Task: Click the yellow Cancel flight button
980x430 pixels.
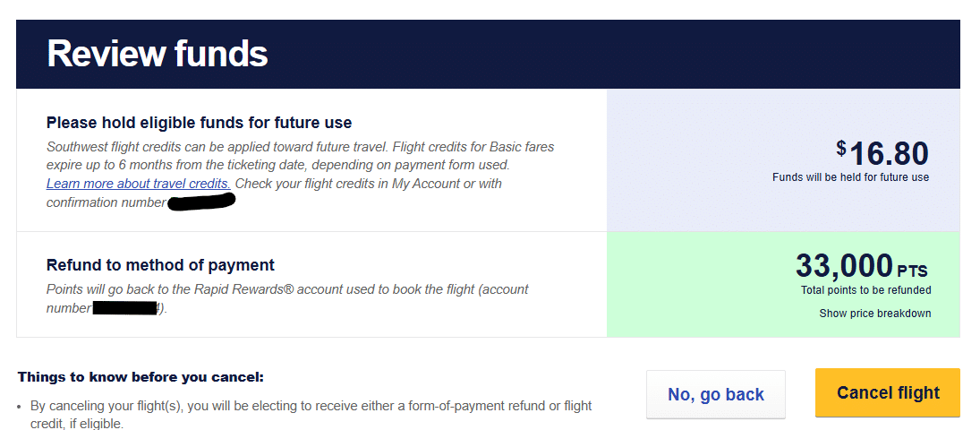Action: coord(887,393)
